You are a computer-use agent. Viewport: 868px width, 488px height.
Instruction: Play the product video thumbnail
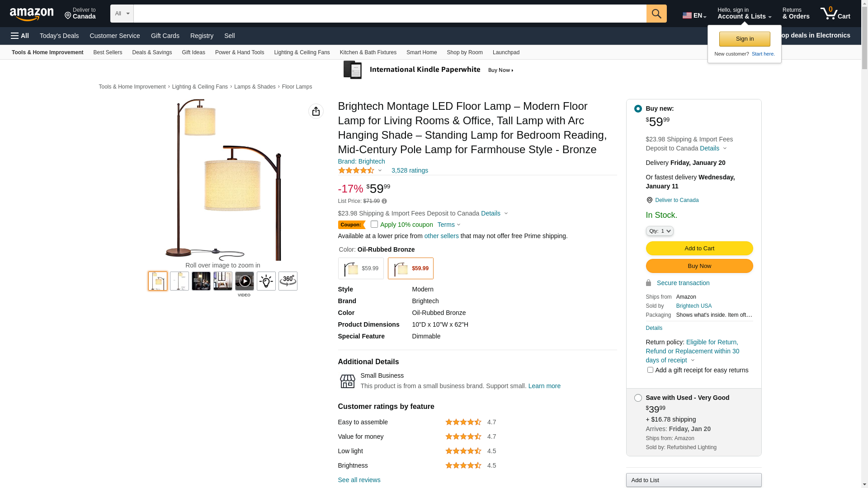(244, 281)
